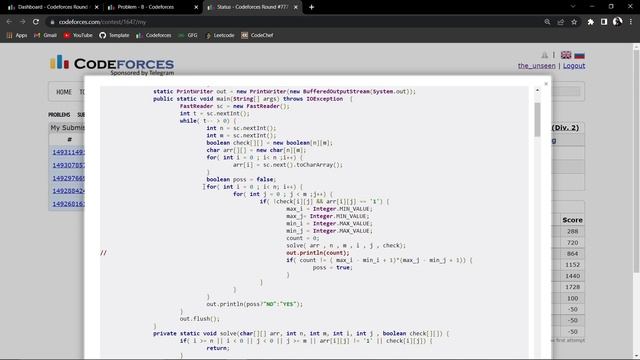The height and width of the screenshot is (360, 640).
Task: Close the Dashboard browser tab
Action: pos(97,7)
